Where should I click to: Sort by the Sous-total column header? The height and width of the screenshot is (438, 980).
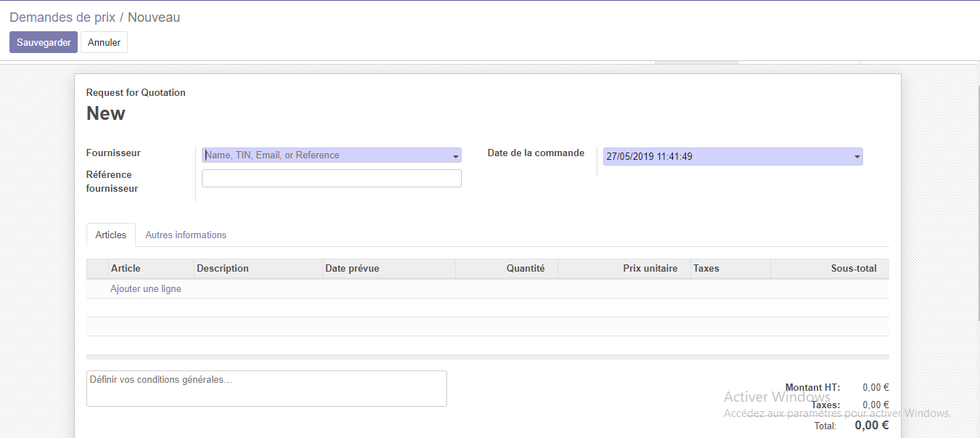pyautogui.click(x=853, y=268)
